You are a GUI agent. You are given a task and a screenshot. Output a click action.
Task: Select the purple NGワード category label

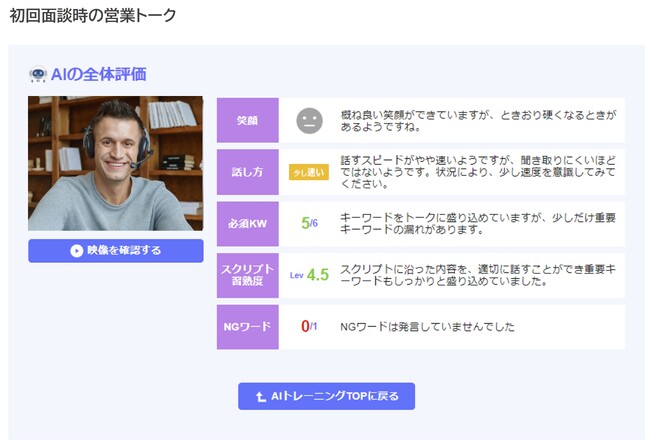247,327
